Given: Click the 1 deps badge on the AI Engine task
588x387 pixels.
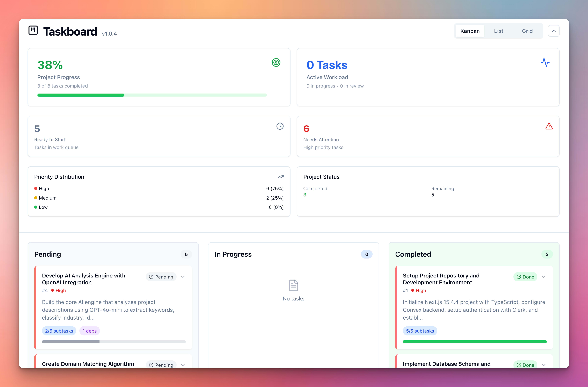Looking at the screenshot, I should click(89, 331).
